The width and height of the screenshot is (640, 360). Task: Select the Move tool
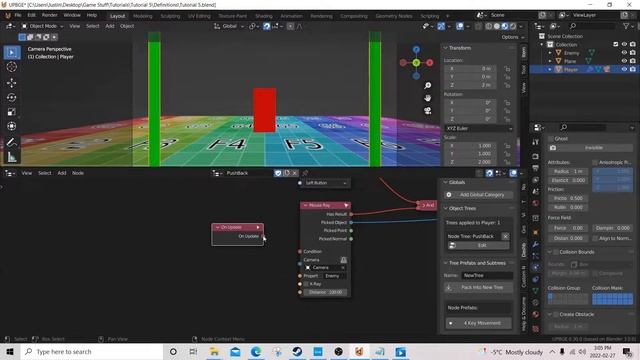pyautogui.click(x=11, y=83)
